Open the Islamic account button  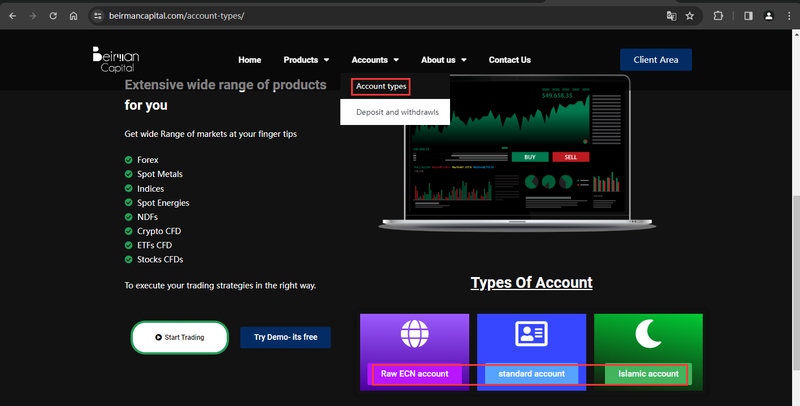tap(648, 374)
